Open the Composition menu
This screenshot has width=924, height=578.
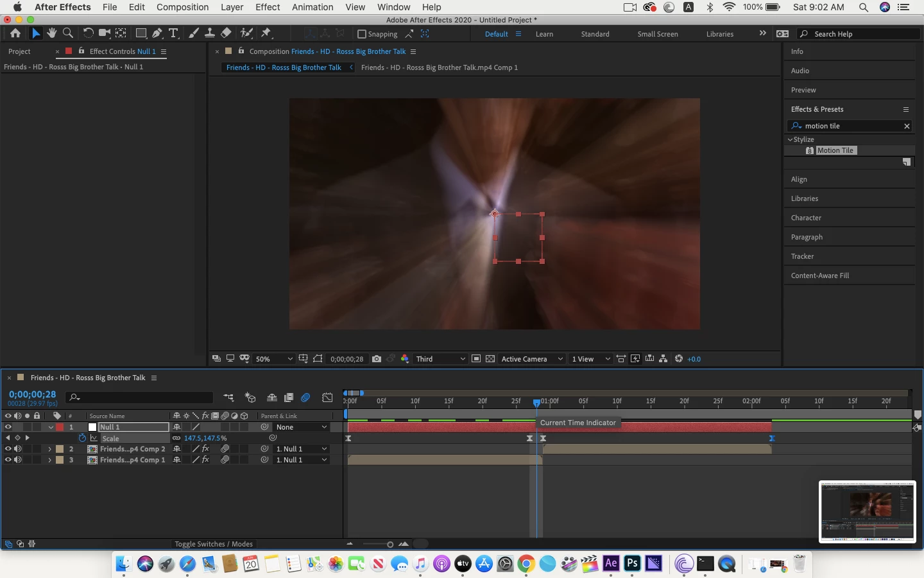tap(182, 7)
